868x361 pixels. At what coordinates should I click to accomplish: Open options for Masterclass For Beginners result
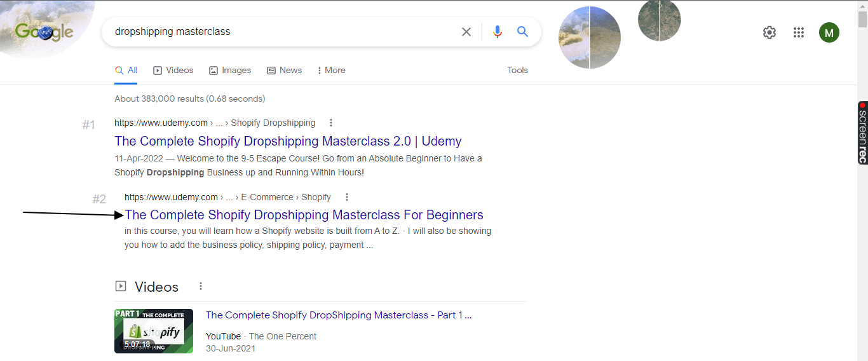[346, 197]
